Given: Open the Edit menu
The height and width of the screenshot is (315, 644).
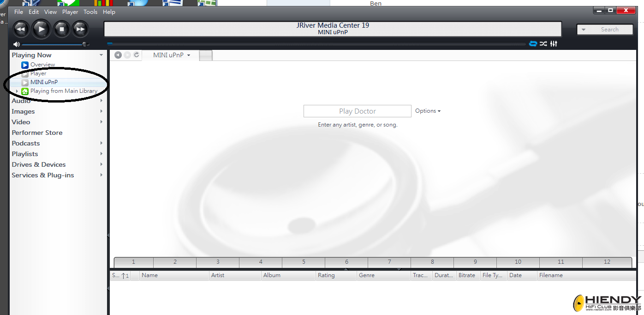Looking at the screenshot, I should [x=34, y=12].
